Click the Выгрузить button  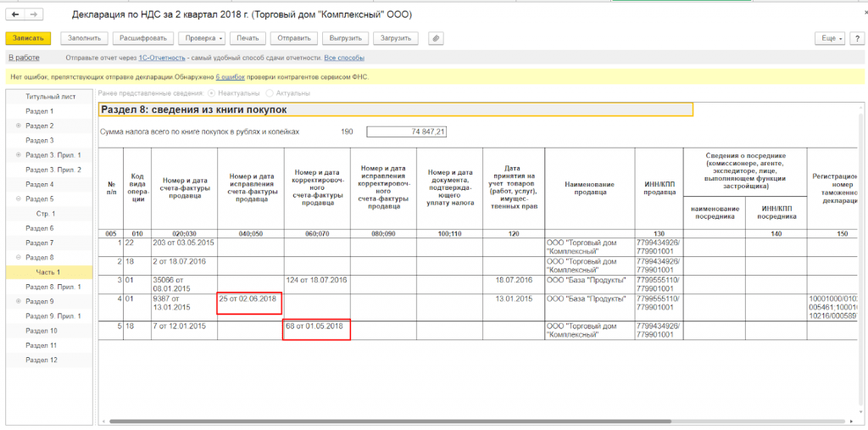click(x=346, y=38)
